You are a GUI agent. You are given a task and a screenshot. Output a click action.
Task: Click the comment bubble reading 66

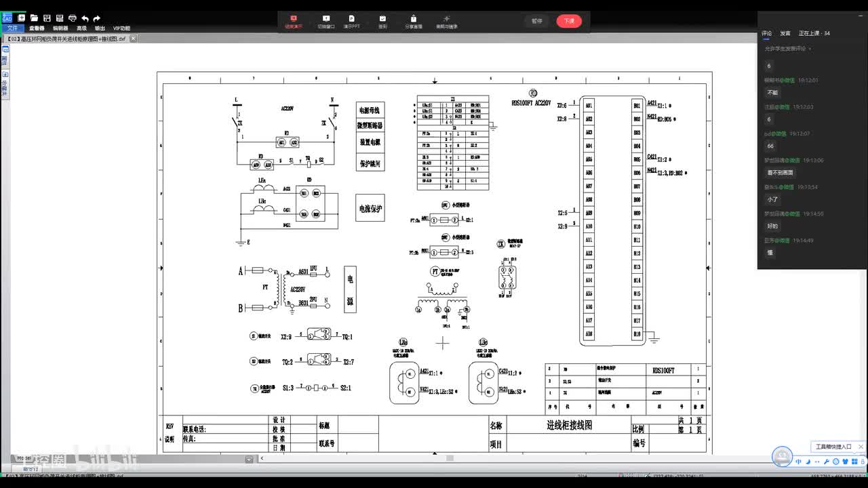[770, 146]
